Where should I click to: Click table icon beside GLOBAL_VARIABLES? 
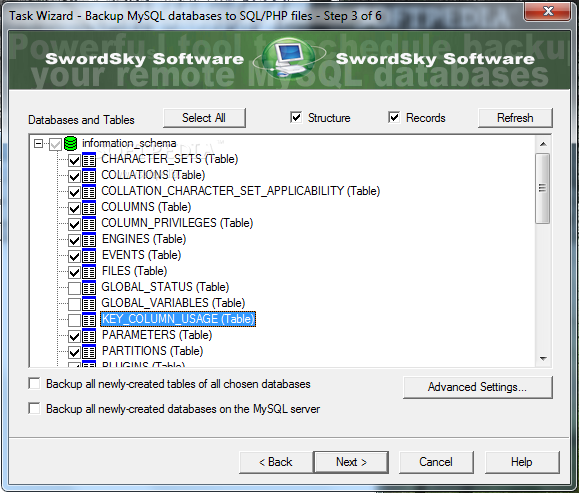click(x=89, y=304)
